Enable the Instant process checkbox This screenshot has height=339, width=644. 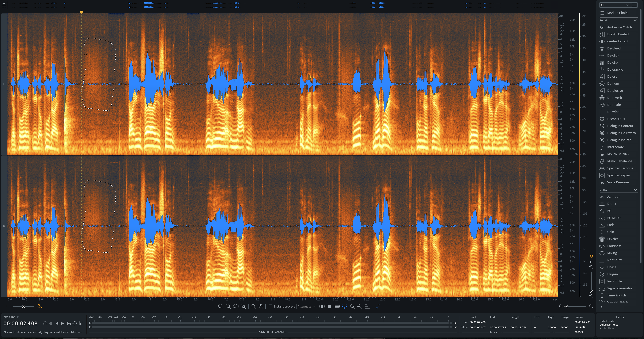tap(270, 306)
